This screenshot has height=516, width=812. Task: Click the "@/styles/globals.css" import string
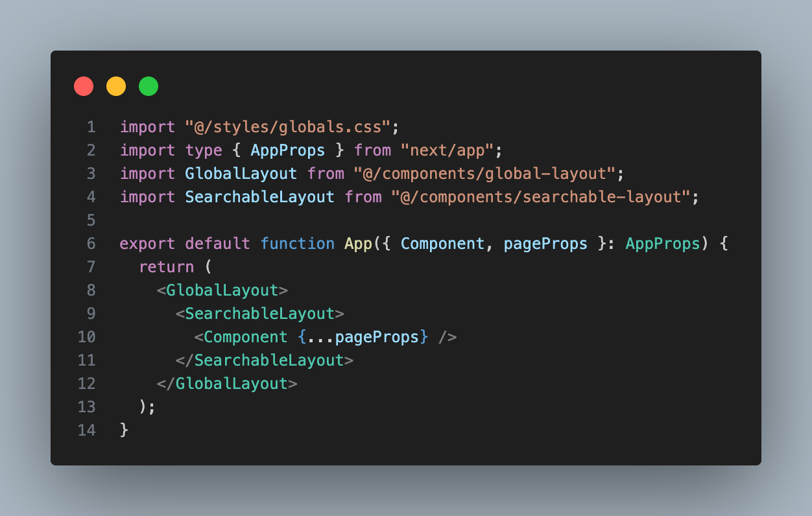287,126
